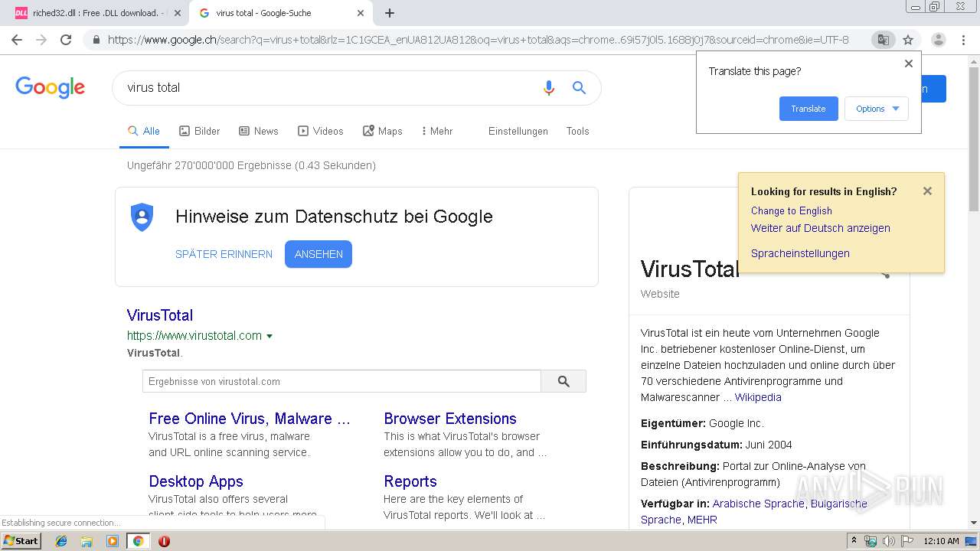Dismiss the Looking for results in English box

pyautogui.click(x=927, y=191)
